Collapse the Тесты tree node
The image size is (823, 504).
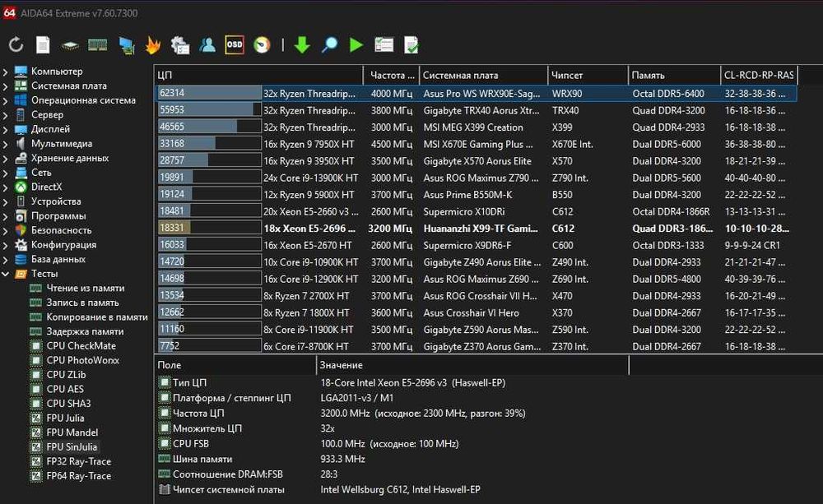[5, 274]
